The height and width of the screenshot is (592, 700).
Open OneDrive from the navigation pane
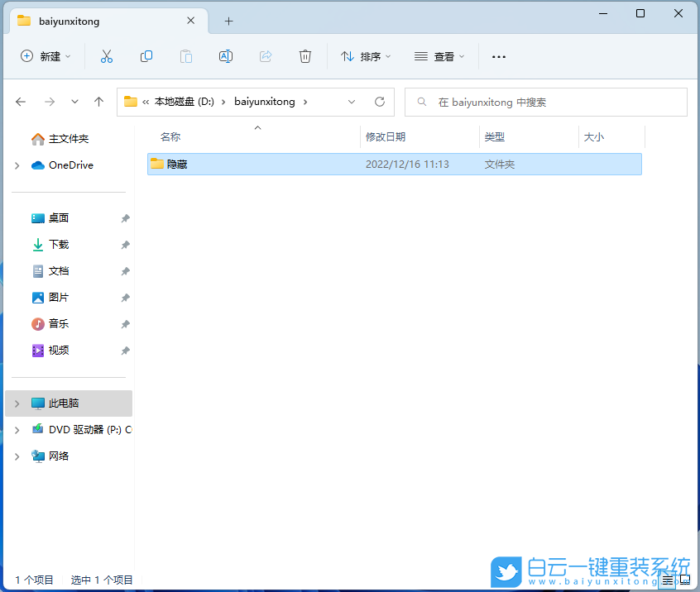[x=62, y=165]
